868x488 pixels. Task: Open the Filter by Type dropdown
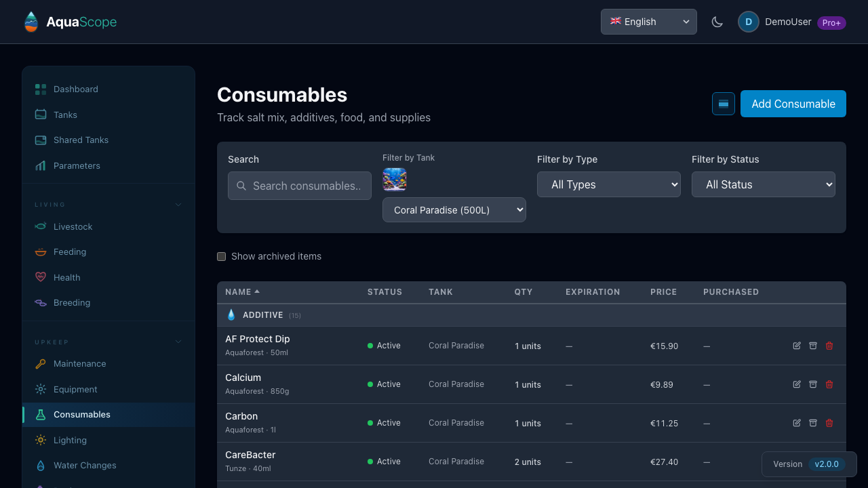click(x=608, y=184)
